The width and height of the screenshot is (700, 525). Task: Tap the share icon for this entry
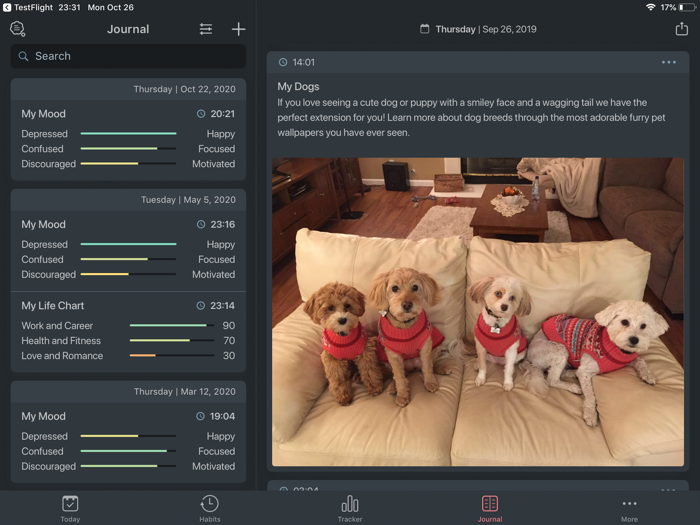[681, 29]
